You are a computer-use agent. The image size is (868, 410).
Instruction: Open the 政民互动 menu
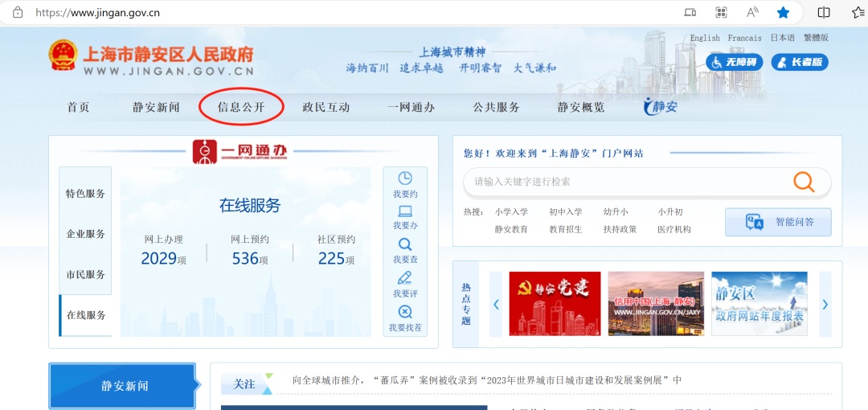pos(326,108)
